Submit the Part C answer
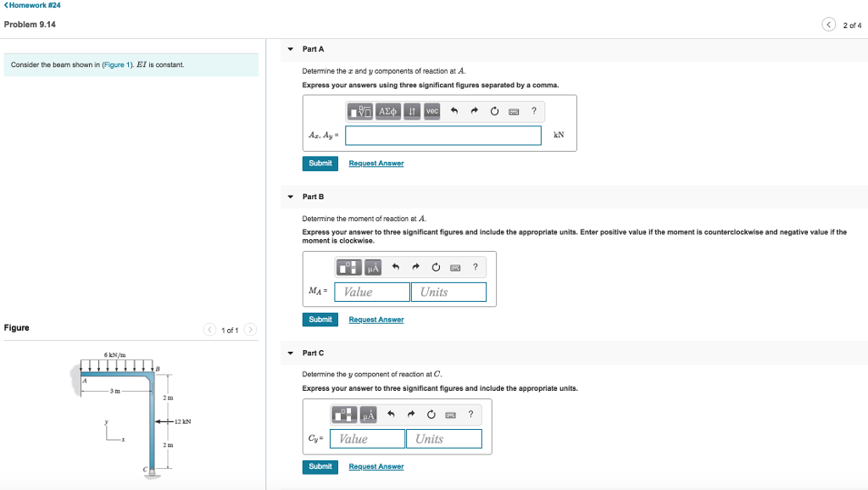This screenshot has height=490, width=868. click(320, 467)
